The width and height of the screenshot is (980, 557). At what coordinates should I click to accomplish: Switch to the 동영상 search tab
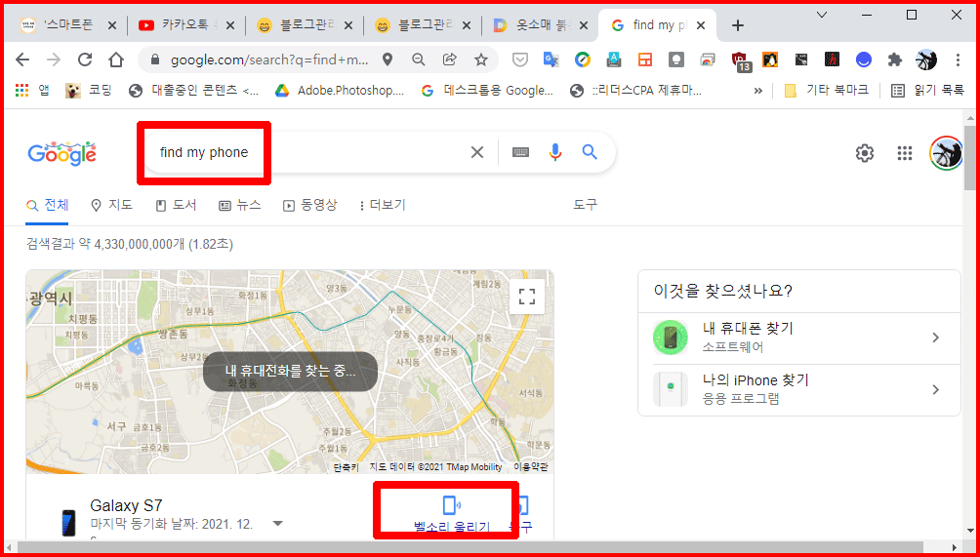click(x=309, y=205)
